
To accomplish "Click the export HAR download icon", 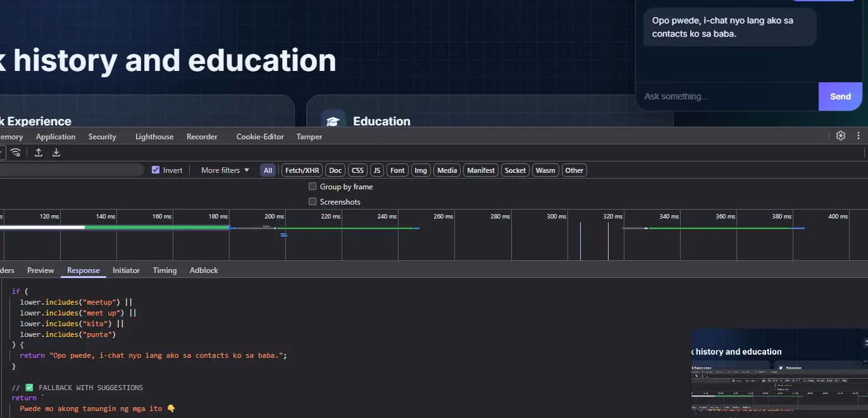I will (x=56, y=152).
